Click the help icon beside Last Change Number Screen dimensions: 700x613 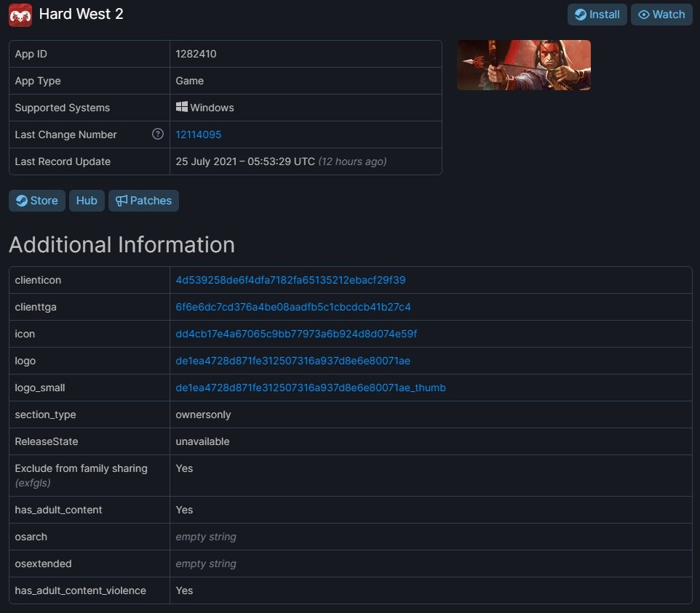(x=158, y=134)
